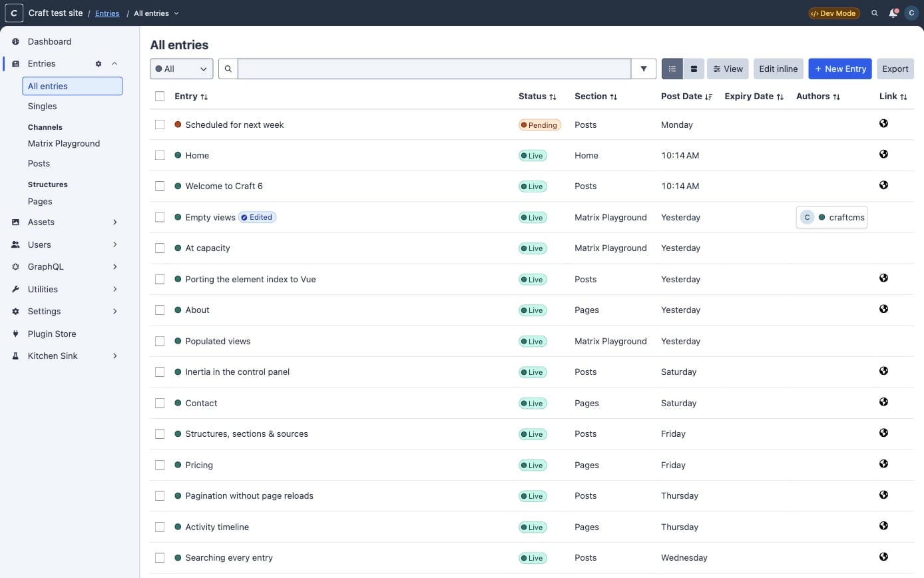Click the Entries settings gear icon
This screenshot has width=924, height=578.
point(99,64)
